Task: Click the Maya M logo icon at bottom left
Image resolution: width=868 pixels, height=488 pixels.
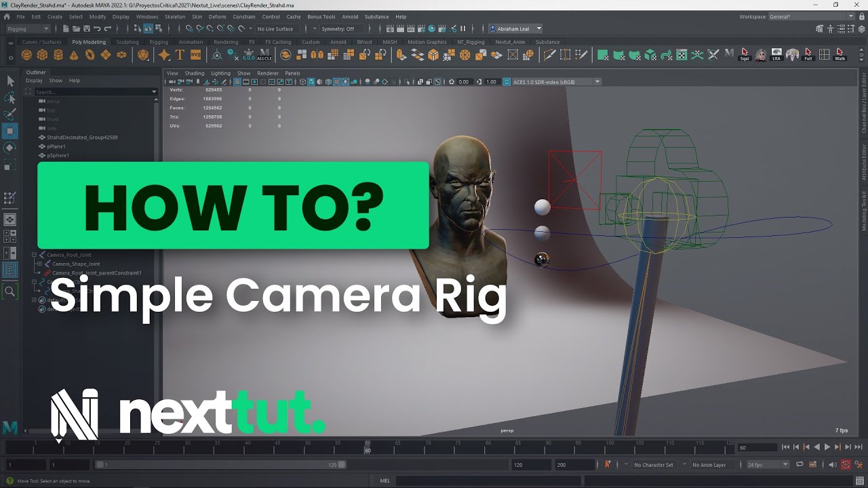Action: pos(9,427)
